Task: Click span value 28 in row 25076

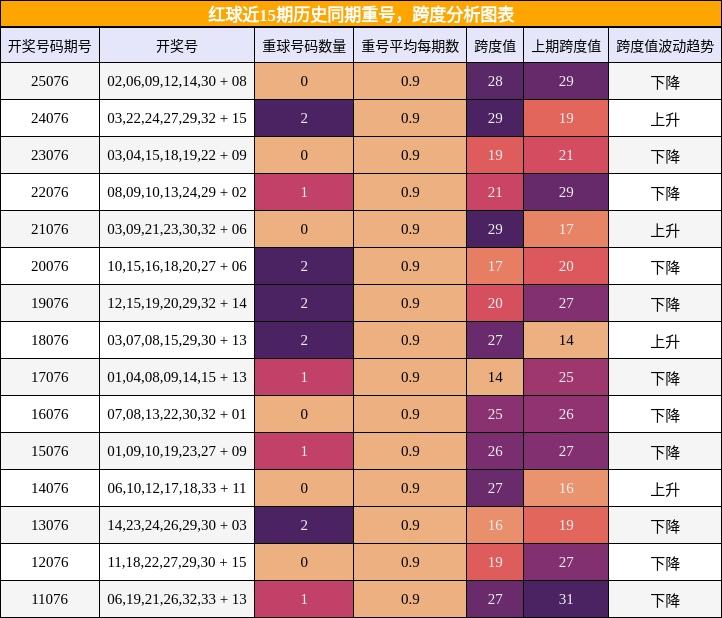Action: pyautogui.click(x=495, y=81)
